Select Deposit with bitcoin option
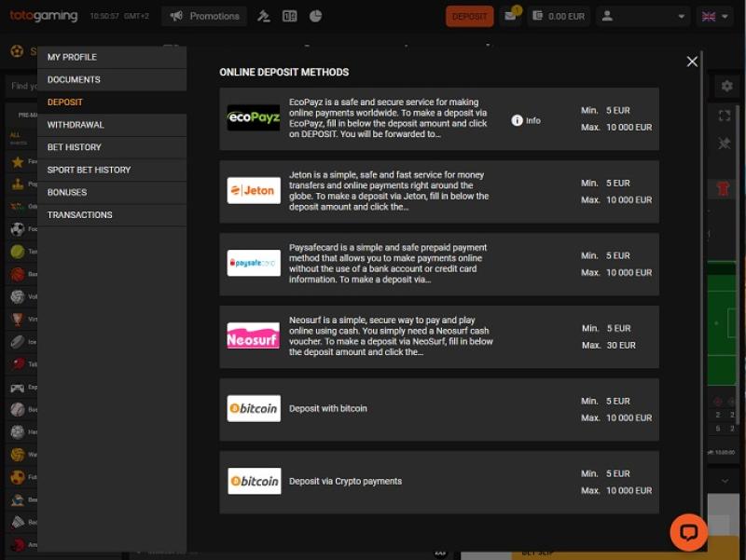 tap(327, 408)
